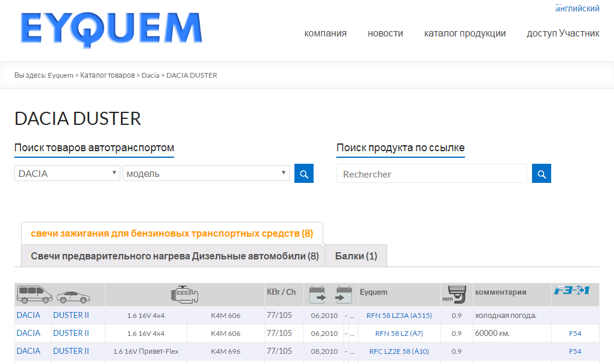Click DACIA in the RFC LZ2E 58 row

coord(28,351)
